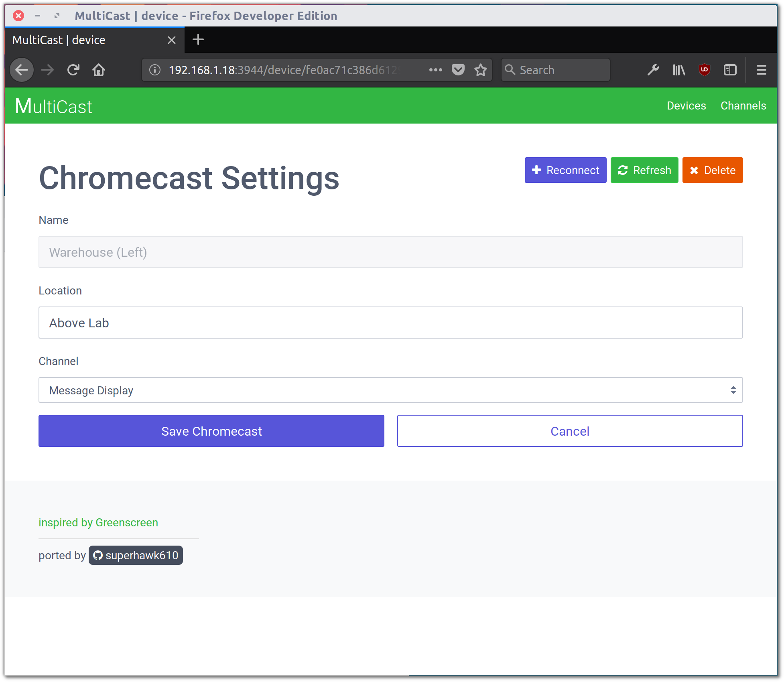The width and height of the screenshot is (784, 682).
Task: Click the Devices navigation menu item
Action: pyautogui.click(x=686, y=106)
